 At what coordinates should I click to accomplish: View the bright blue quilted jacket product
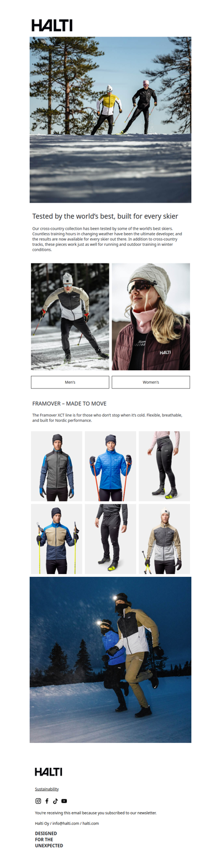110,466
